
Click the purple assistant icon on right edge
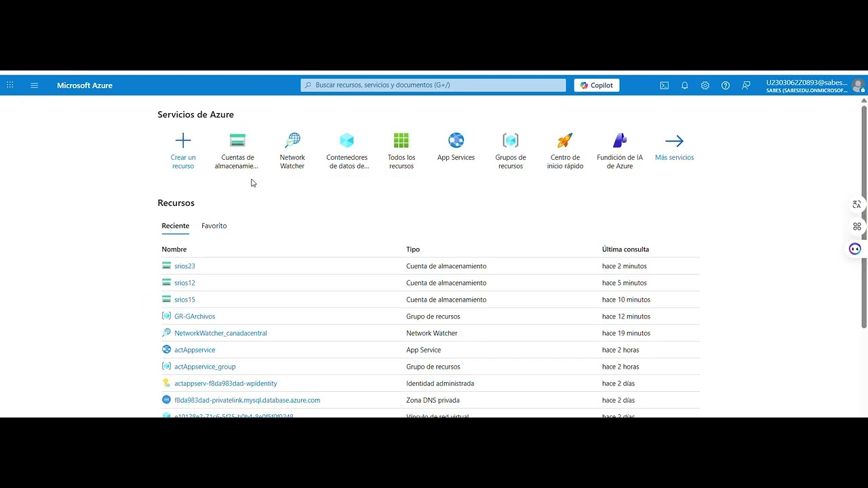click(855, 249)
